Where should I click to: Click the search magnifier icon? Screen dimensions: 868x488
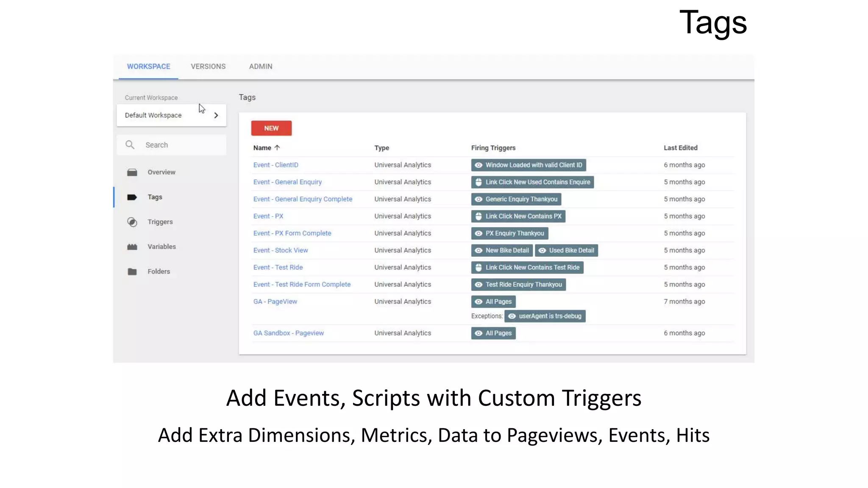pos(130,145)
